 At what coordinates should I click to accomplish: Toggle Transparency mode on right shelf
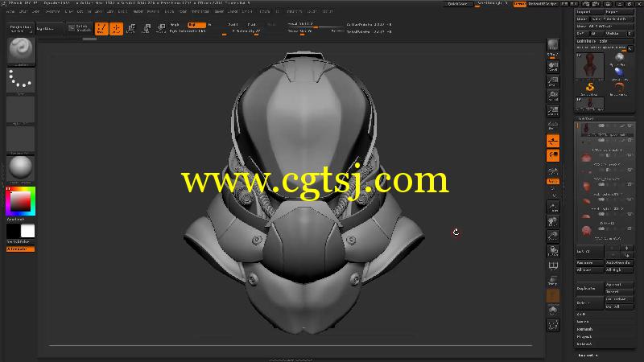pos(553,281)
